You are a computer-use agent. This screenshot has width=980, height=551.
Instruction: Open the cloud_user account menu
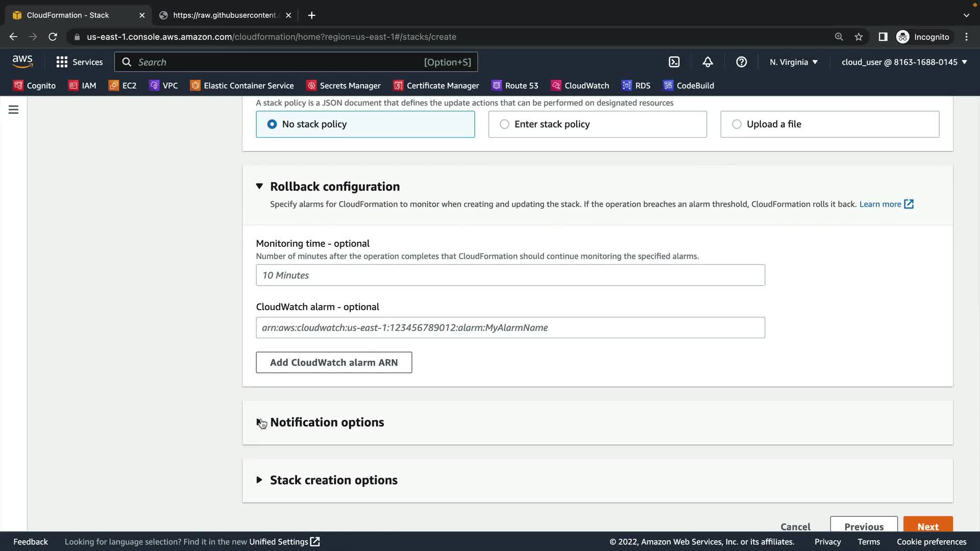click(904, 62)
